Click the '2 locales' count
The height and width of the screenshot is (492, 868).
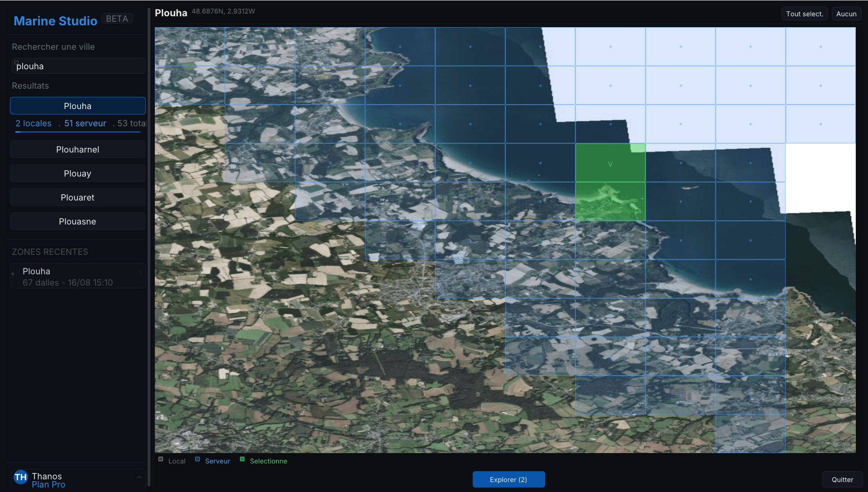34,123
